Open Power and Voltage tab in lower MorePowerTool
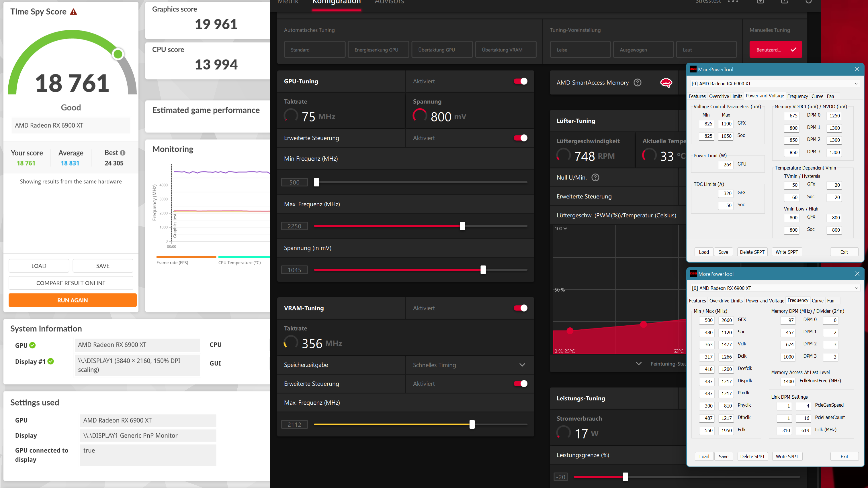The image size is (868, 488). tap(765, 301)
